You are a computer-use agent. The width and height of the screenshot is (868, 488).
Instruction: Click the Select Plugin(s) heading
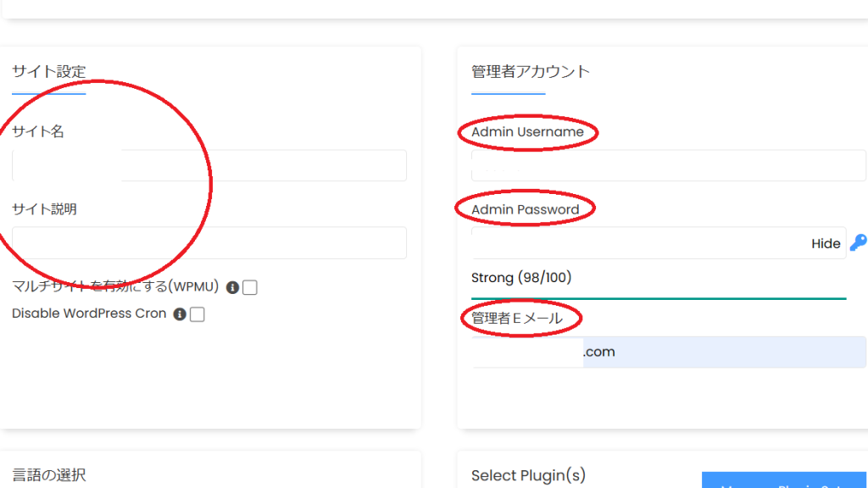click(528, 475)
